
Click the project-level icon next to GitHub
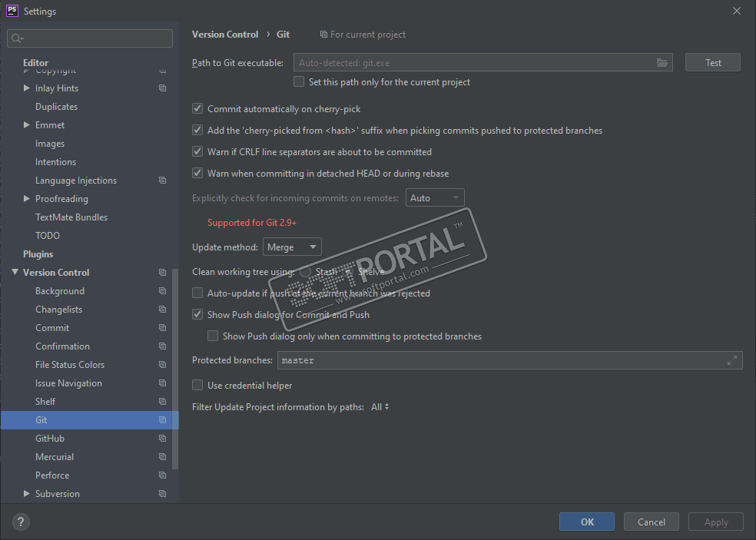pyautogui.click(x=162, y=439)
